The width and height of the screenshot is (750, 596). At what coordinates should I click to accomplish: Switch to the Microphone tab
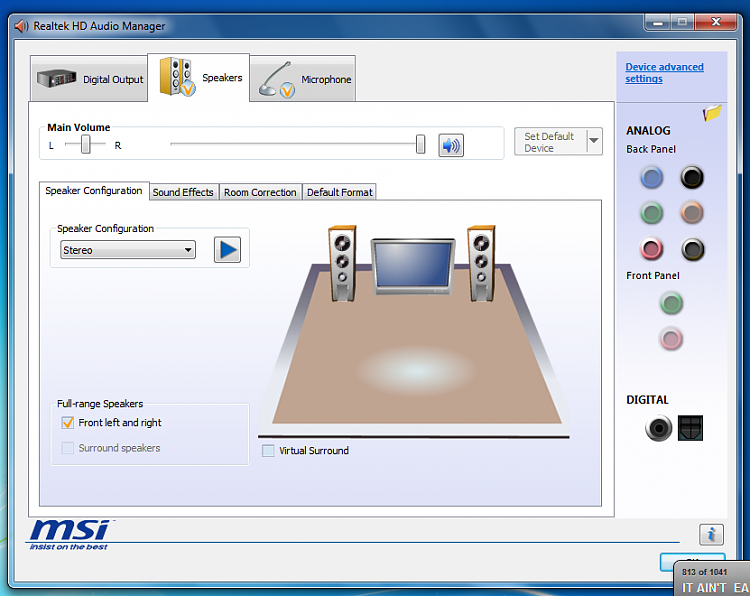tap(303, 78)
